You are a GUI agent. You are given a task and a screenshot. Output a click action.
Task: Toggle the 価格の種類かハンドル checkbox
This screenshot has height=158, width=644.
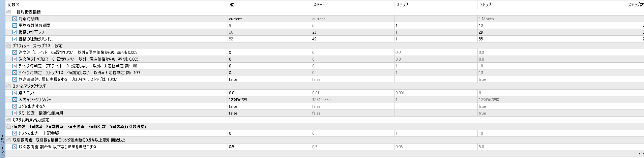coord(14,39)
